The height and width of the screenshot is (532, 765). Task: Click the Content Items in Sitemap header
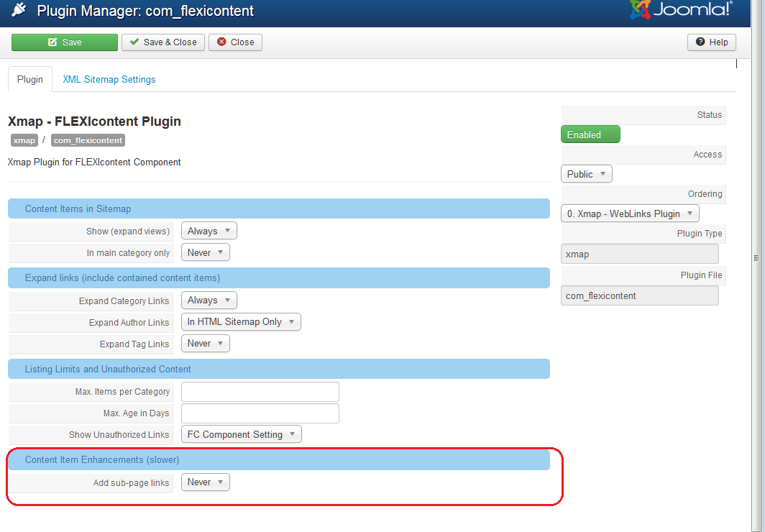279,208
